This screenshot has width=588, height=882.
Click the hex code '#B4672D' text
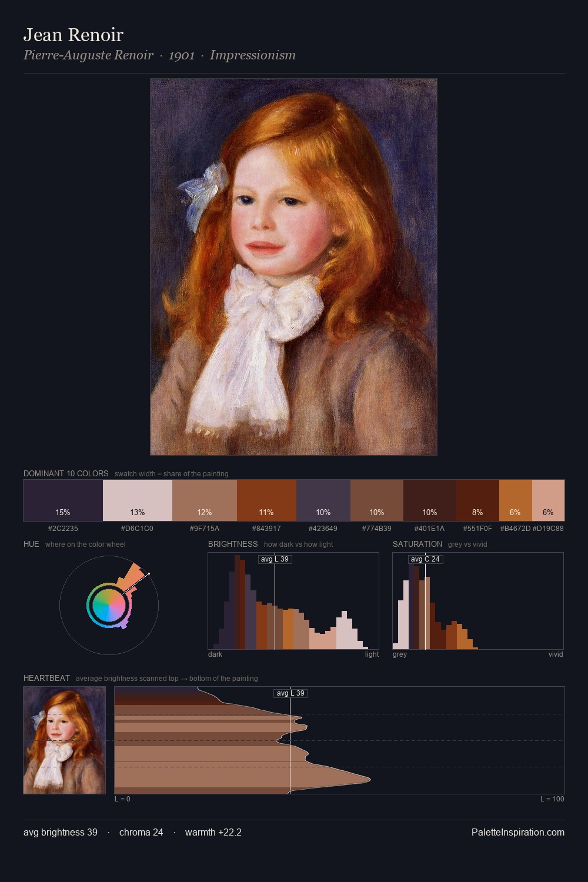(515, 529)
